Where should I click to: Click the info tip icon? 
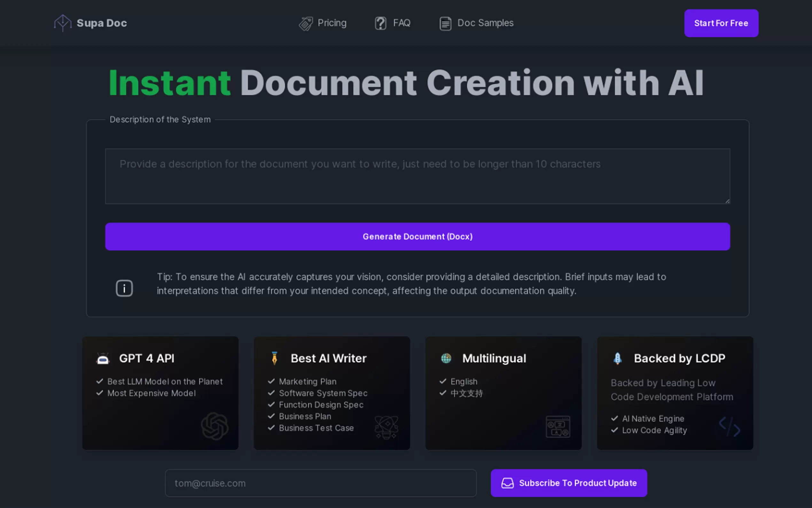click(124, 288)
